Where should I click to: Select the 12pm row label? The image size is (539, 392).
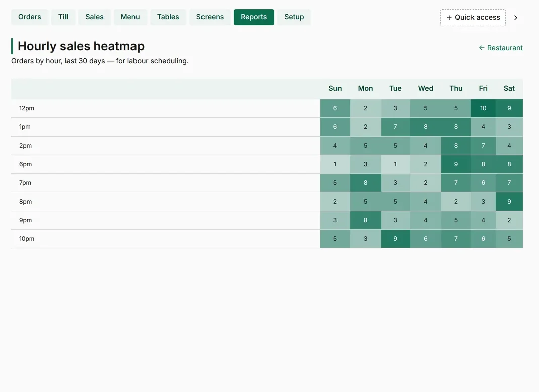tap(27, 108)
